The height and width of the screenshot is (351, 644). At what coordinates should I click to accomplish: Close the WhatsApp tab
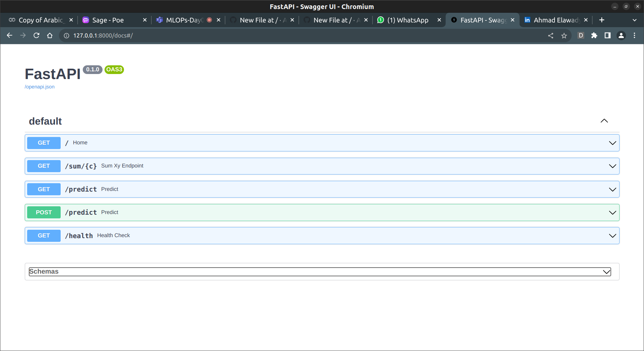pyautogui.click(x=439, y=20)
